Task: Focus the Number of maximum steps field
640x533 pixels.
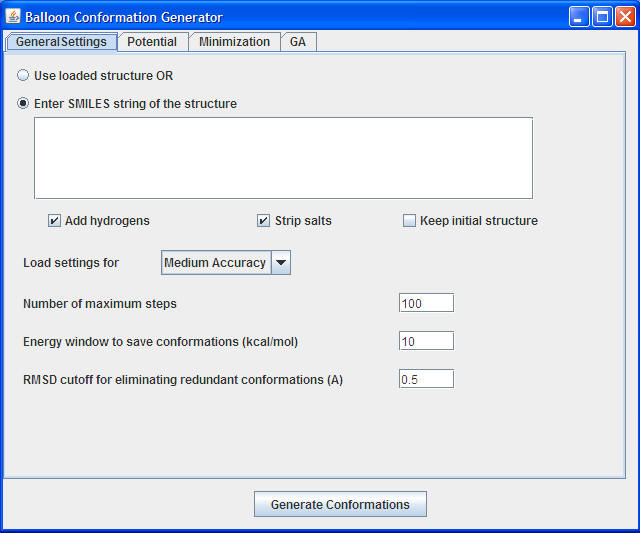Action: coord(427,303)
